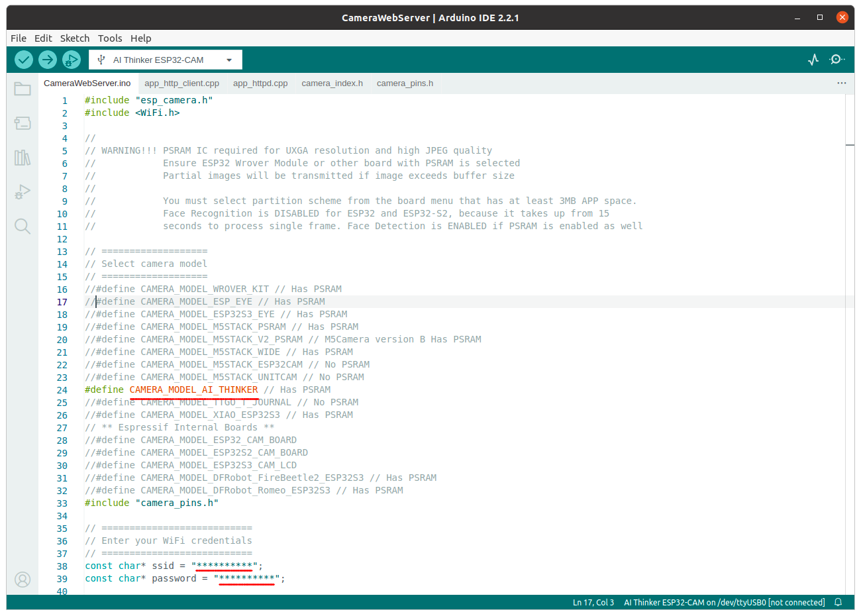The height and width of the screenshot is (616, 861).
Task: Maximize the Arduino IDE window
Action: 820,18
